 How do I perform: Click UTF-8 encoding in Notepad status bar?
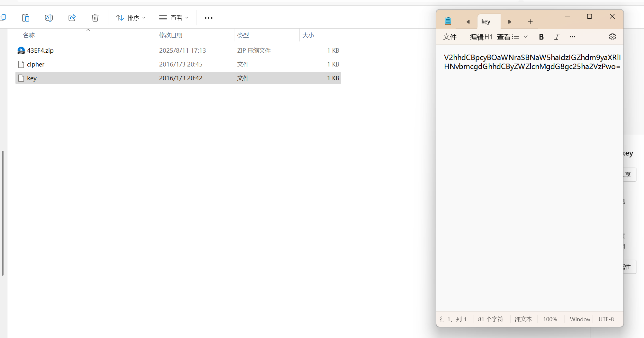[606, 319]
